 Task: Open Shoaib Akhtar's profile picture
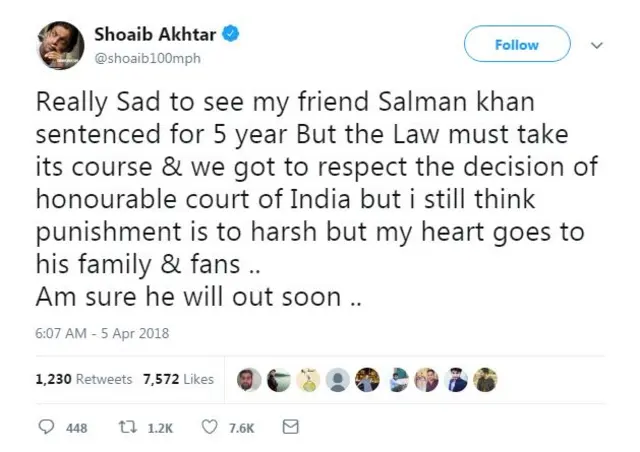58,46
